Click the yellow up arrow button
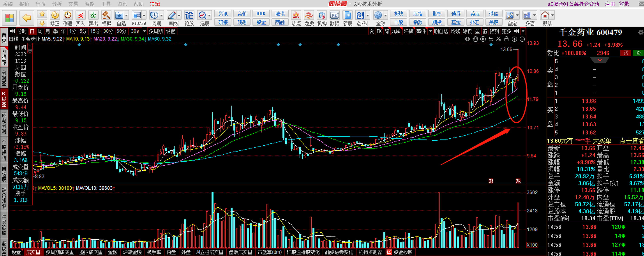644x256 pixels. click(x=42, y=14)
